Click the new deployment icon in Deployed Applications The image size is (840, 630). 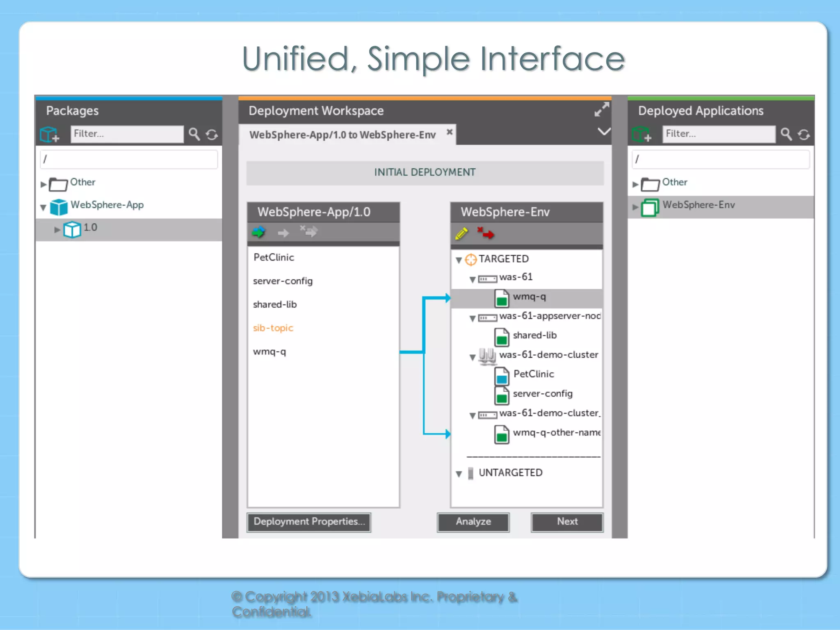(x=641, y=134)
